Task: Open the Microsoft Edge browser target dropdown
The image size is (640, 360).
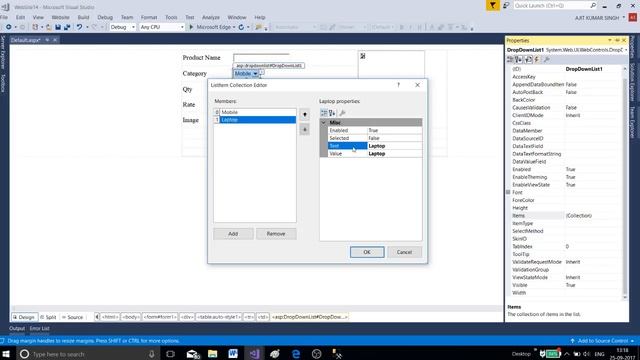Action: click(x=234, y=27)
